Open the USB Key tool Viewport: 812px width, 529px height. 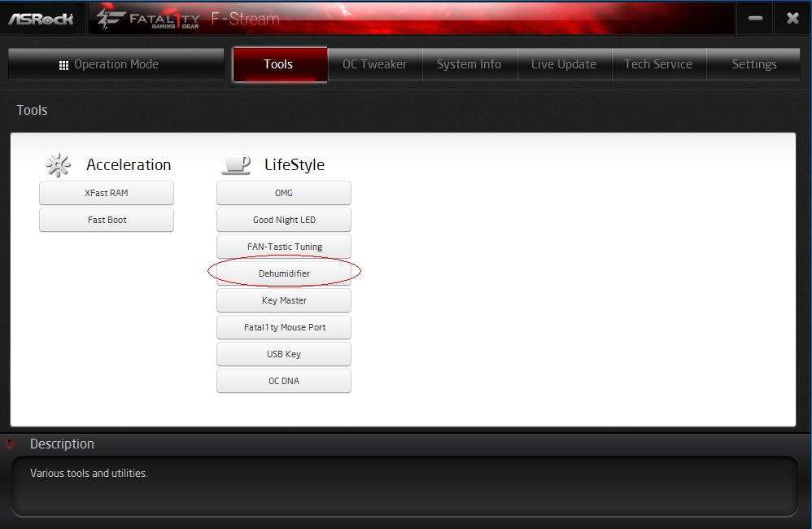(x=284, y=354)
